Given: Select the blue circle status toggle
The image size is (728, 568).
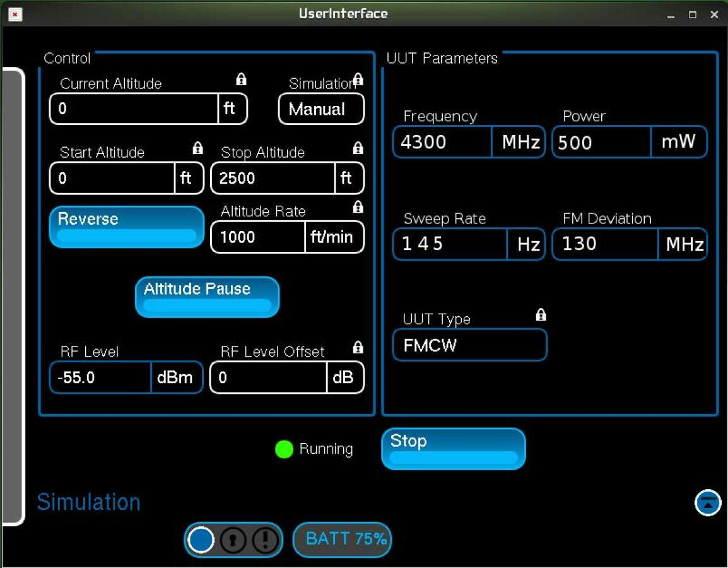Looking at the screenshot, I should (x=201, y=540).
